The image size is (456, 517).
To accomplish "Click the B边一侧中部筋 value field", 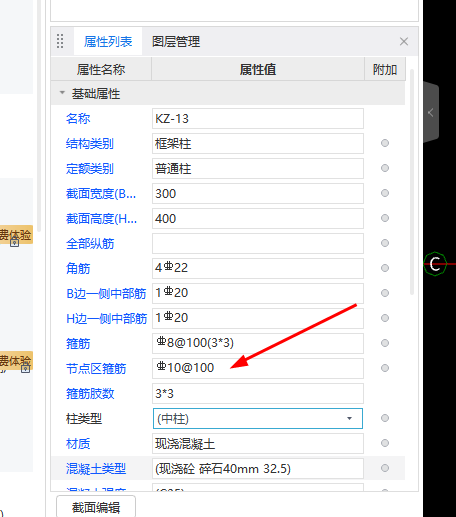I will (258, 293).
